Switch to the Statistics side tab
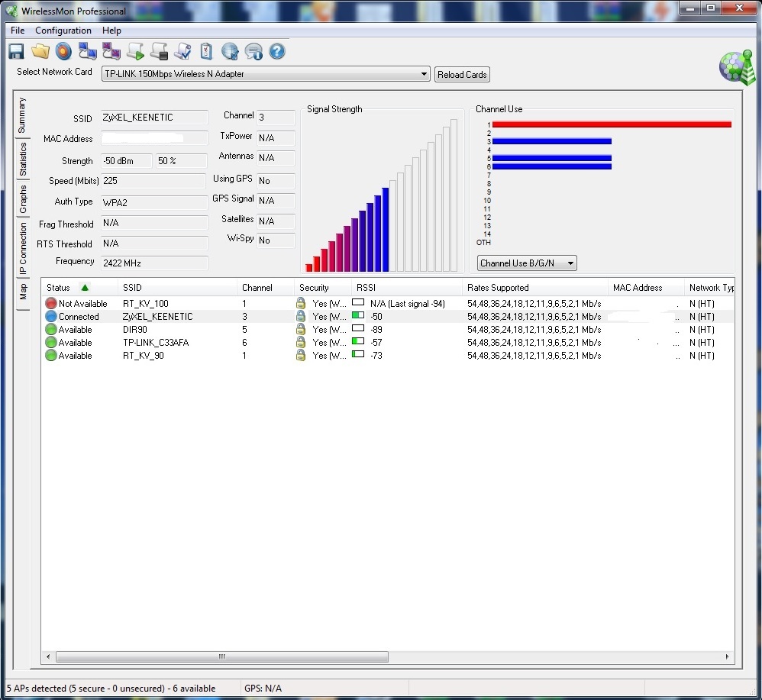The height and width of the screenshot is (700, 762). pos(23,159)
